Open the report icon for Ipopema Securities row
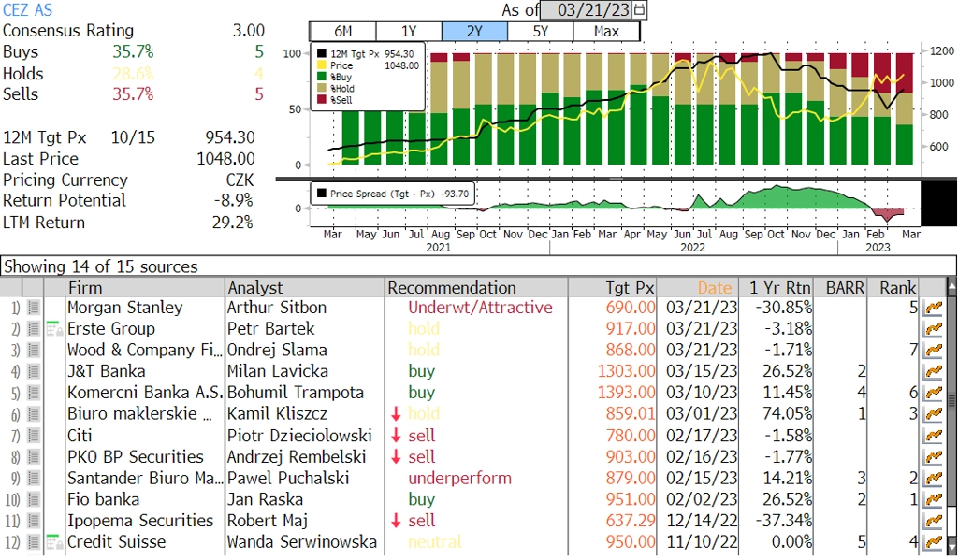958x560 pixels. pyautogui.click(x=34, y=521)
